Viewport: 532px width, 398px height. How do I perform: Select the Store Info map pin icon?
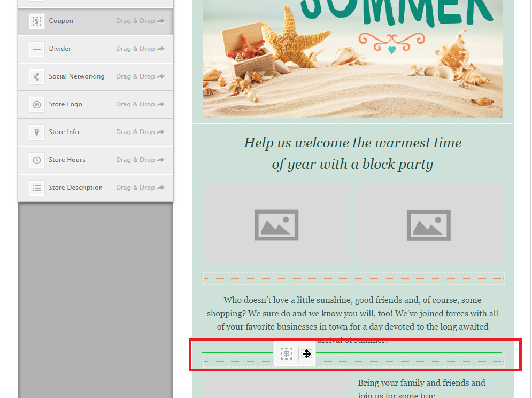(36, 132)
